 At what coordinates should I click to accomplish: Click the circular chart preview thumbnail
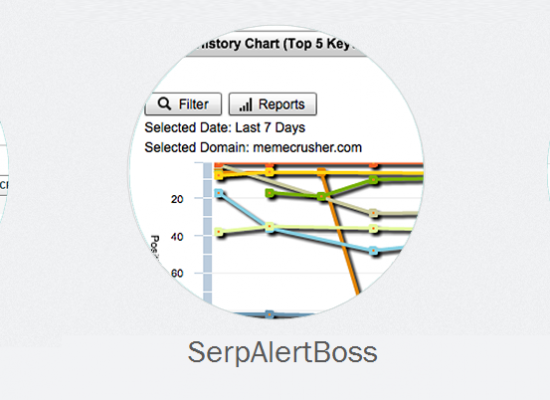(276, 172)
